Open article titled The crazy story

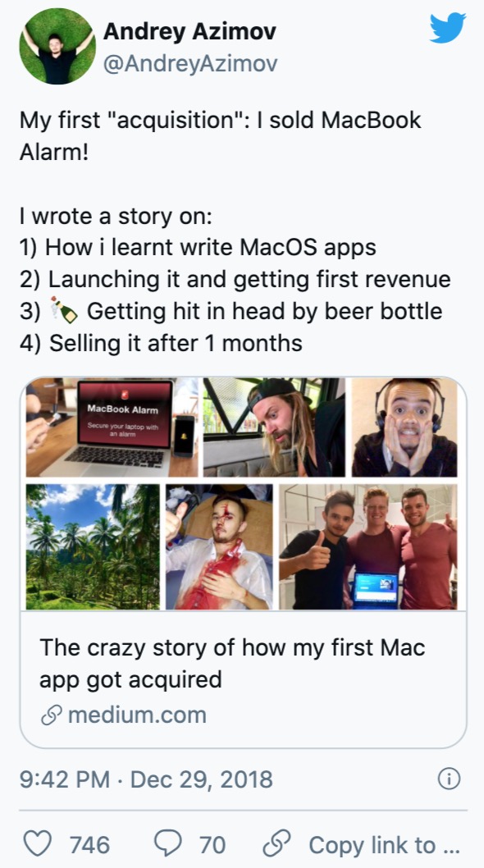point(232,663)
